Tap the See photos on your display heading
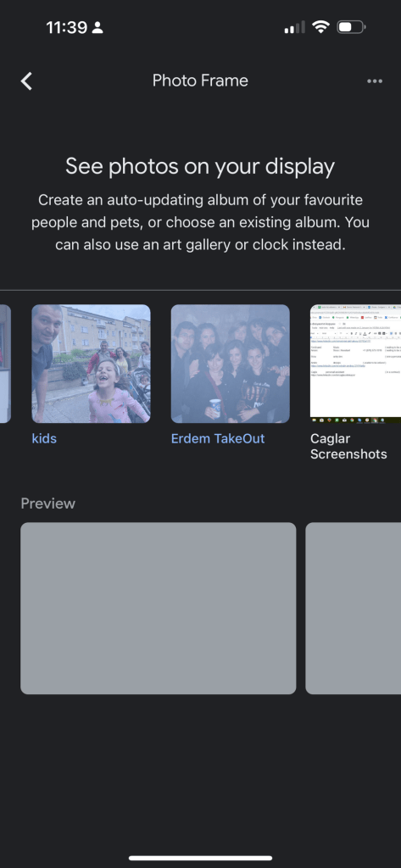 pyautogui.click(x=200, y=167)
